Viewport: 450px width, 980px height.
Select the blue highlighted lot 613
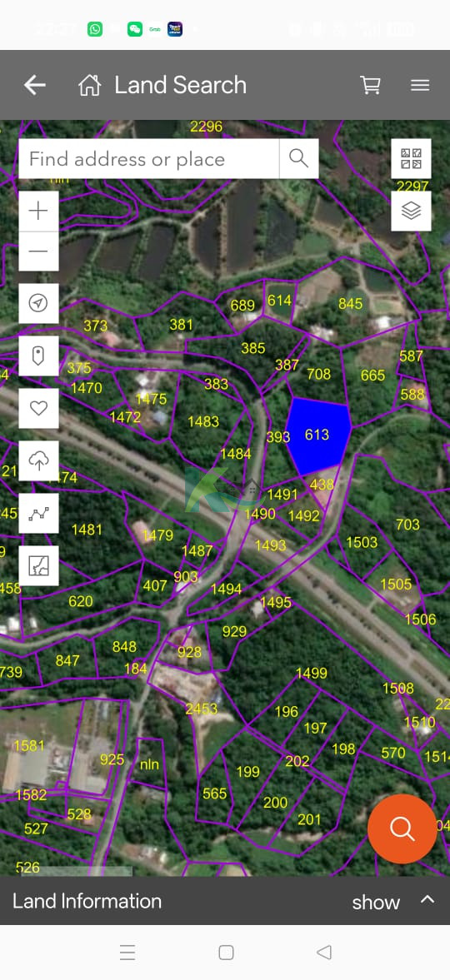tap(317, 435)
